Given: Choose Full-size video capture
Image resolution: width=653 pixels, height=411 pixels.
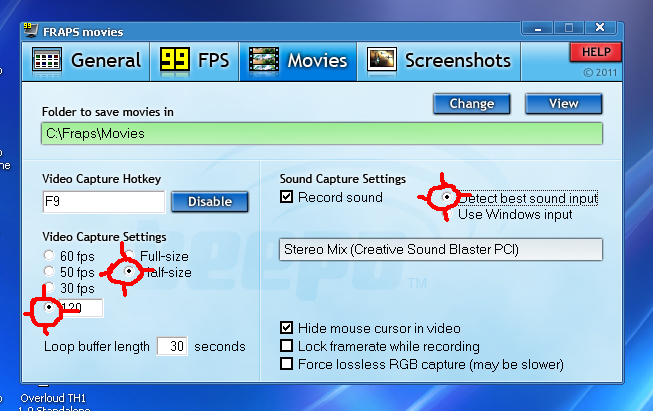Looking at the screenshot, I should click(x=130, y=255).
